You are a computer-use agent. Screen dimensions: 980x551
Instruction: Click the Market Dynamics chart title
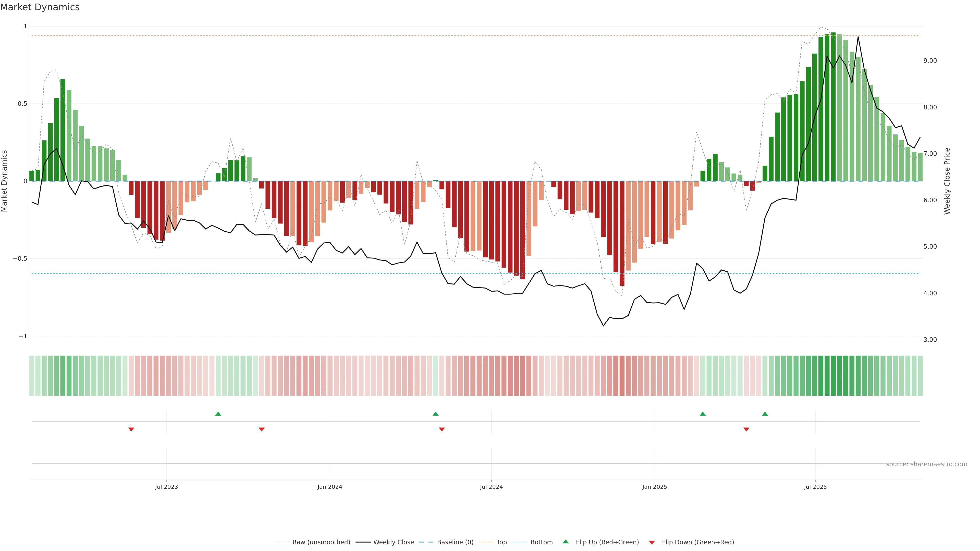click(40, 7)
